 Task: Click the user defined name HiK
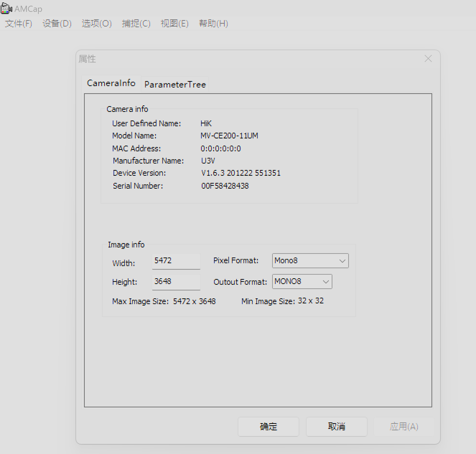click(206, 123)
